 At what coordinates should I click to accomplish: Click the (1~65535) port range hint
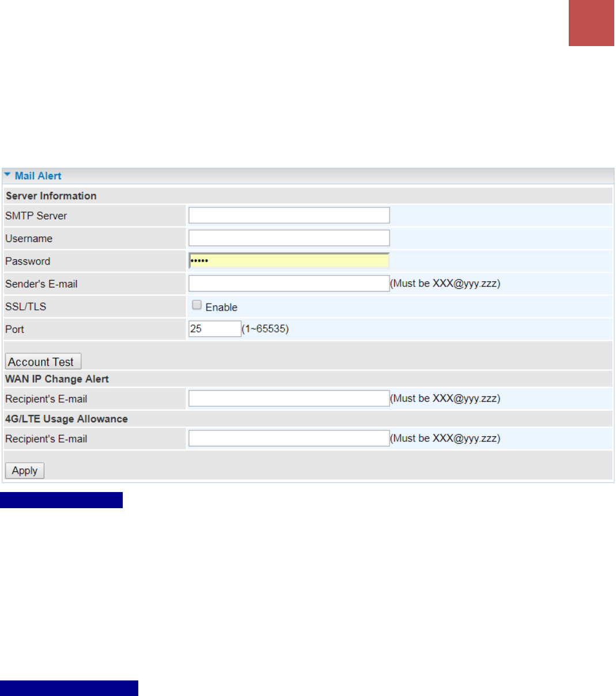(265, 329)
